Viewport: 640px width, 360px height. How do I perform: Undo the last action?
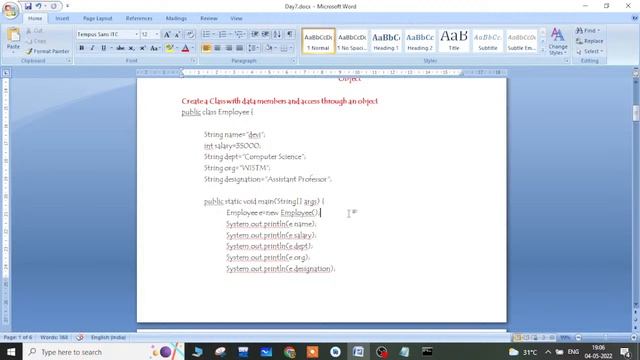click(38, 6)
